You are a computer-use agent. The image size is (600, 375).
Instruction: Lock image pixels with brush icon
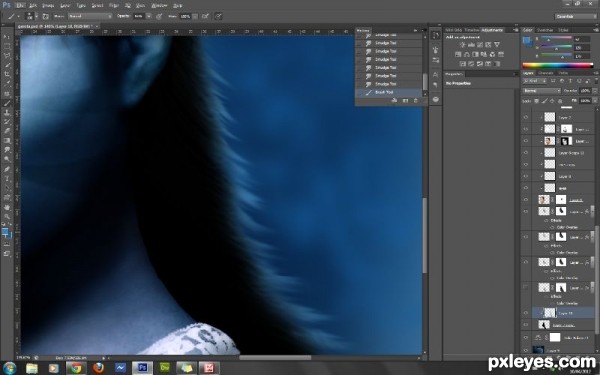point(544,101)
